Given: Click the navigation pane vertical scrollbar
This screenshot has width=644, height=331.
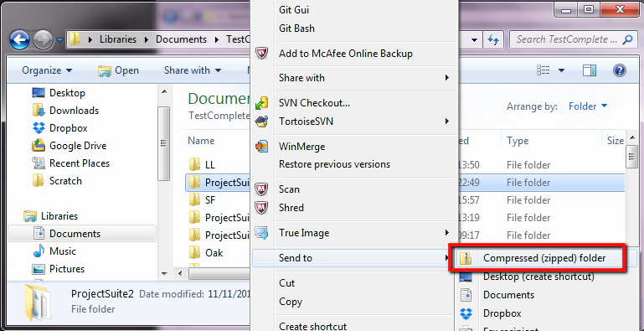Looking at the screenshot, I should click(164, 144).
